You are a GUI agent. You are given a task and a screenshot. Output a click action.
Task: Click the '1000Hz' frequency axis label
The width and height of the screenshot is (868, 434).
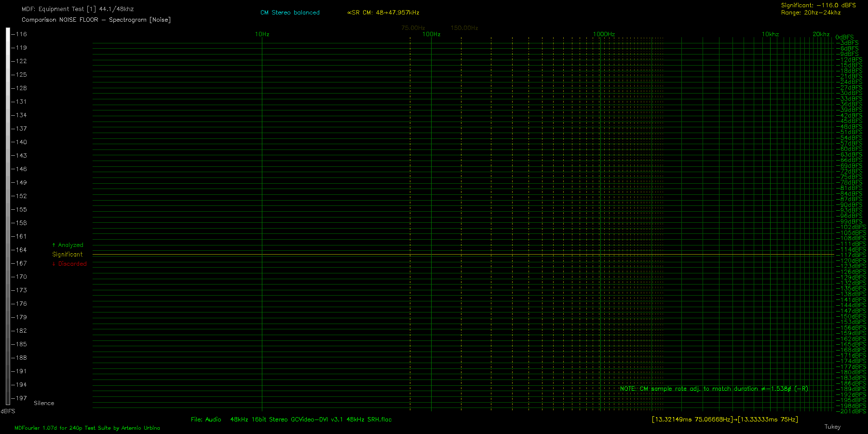[604, 34]
